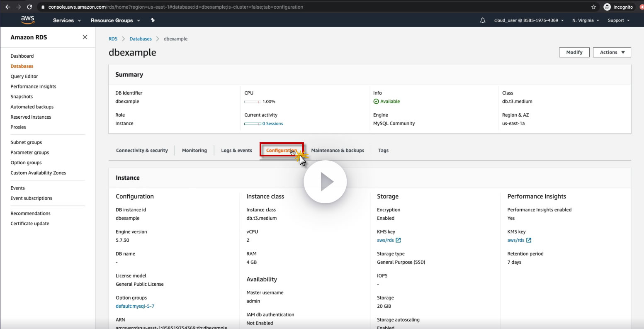Open the Tags tab
Image resolution: width=644 pixels, height=329 pixels.
click(x=383, y=151)
